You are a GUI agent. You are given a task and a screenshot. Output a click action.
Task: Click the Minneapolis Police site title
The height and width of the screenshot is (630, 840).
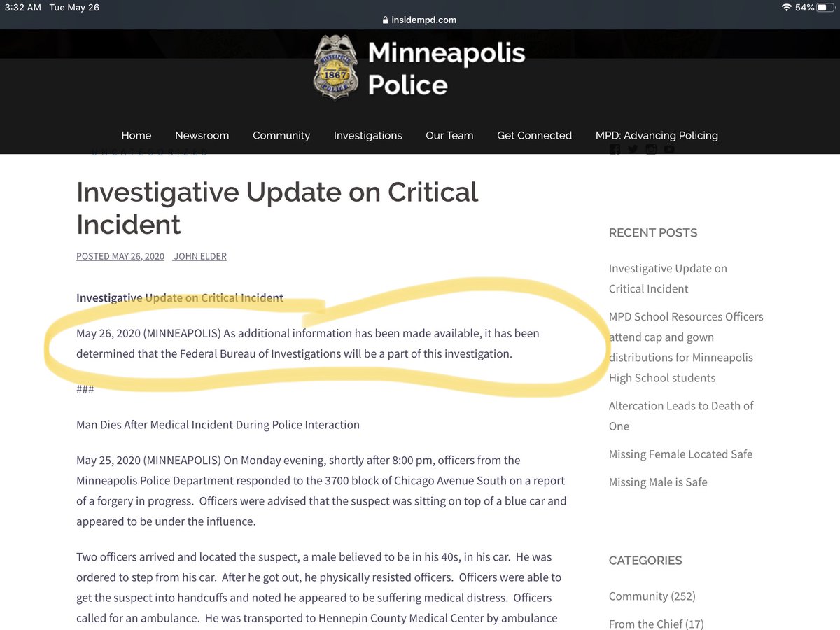[446, 68]
